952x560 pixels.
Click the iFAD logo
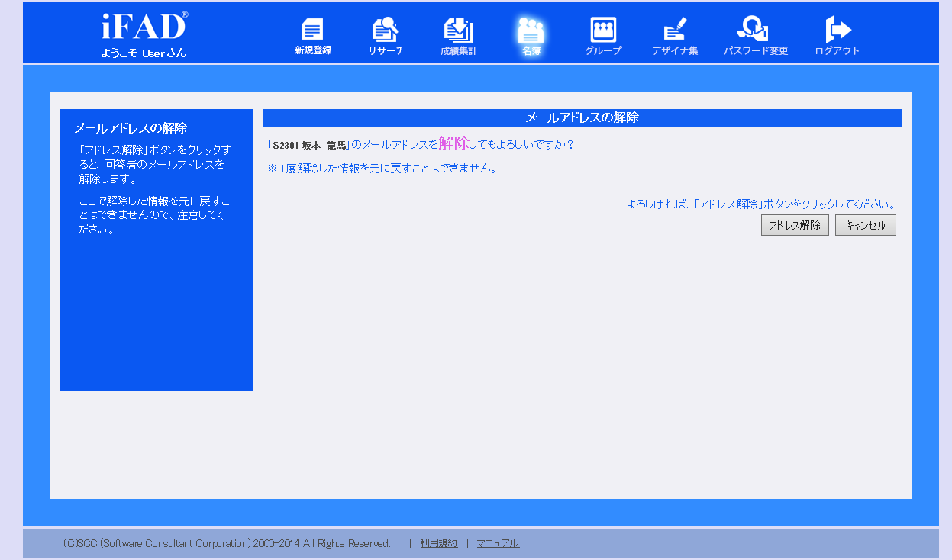tap(144, 27)
